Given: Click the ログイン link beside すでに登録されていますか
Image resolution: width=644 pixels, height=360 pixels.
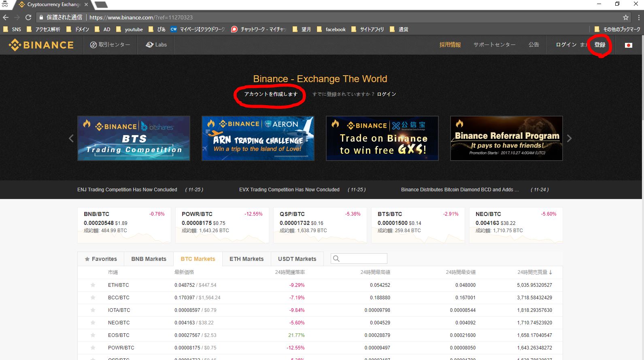Looking at the screenshot, I should [387, 94].
